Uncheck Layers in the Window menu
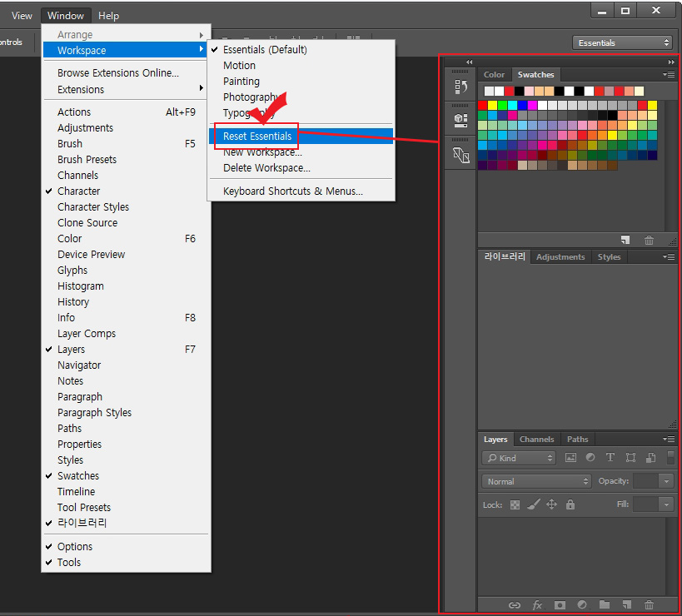This screenshot has width=682, height=616. pyautogui.click(x=126, y=350)
